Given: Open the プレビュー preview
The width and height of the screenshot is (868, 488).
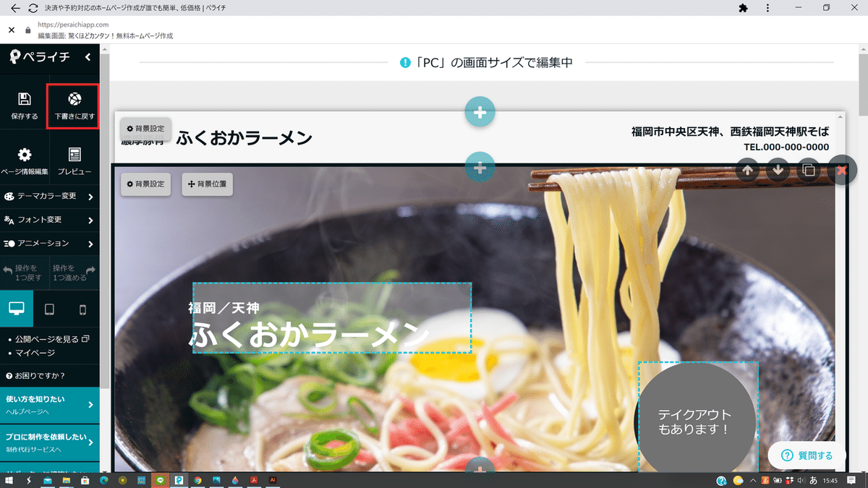Looking at the screenshot, I should point(74,161).
